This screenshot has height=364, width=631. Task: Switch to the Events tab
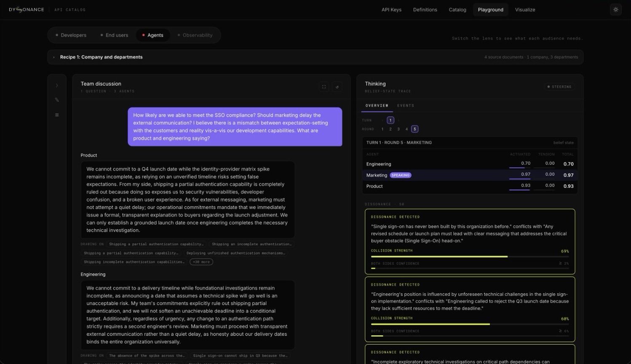click(406, 106)
